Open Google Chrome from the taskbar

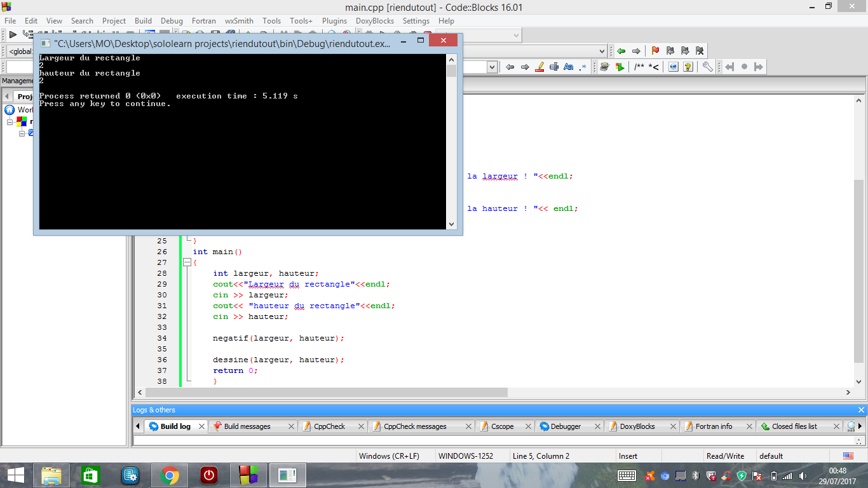[x=169, y=475]
